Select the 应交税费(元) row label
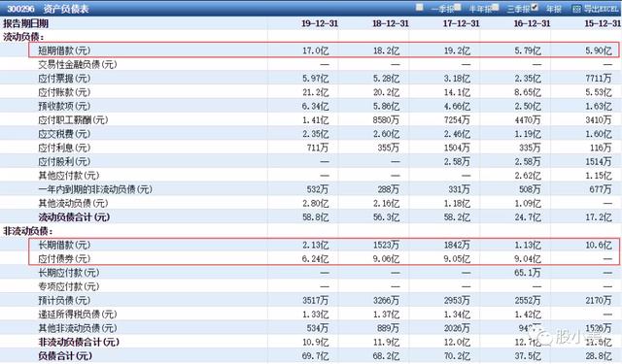The height and width of the screenshot is (364, 622). click(64, 134)
